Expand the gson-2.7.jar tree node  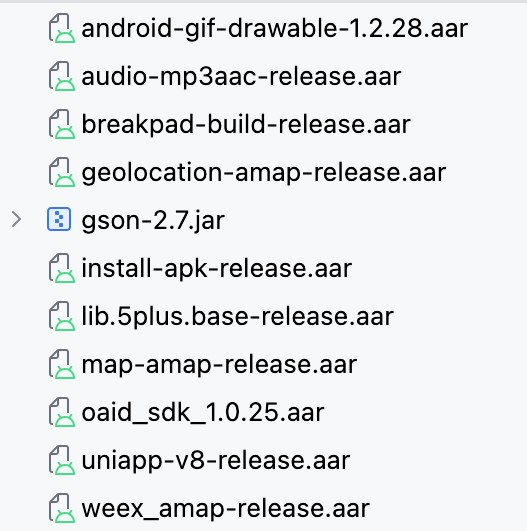tap(16, 219)
